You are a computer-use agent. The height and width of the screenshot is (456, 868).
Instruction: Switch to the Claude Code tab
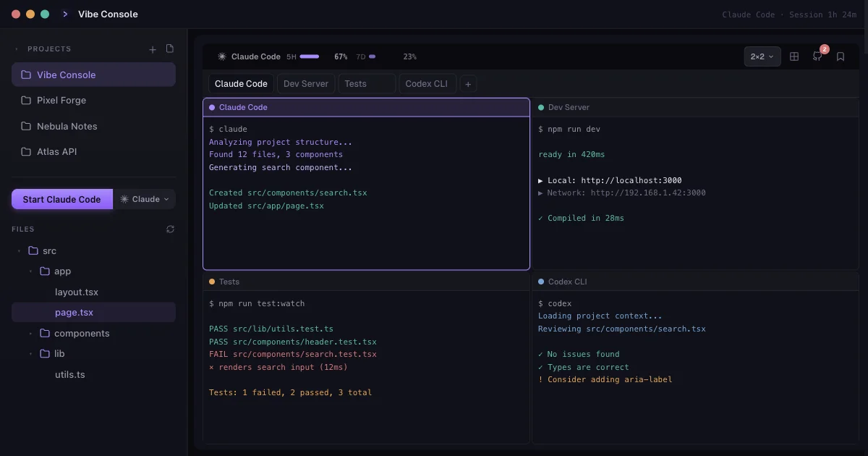(241, 84)
